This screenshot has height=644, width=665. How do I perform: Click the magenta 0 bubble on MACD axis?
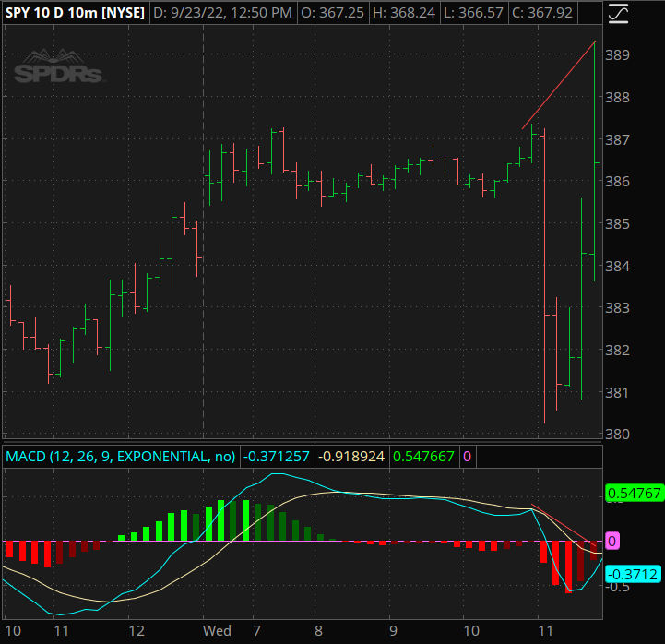(x=612, y=541)
